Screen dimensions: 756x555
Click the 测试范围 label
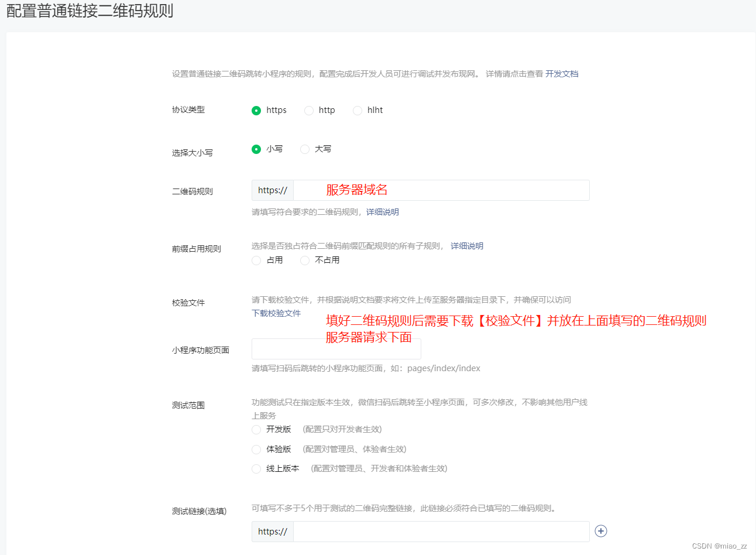click(188, 405)
